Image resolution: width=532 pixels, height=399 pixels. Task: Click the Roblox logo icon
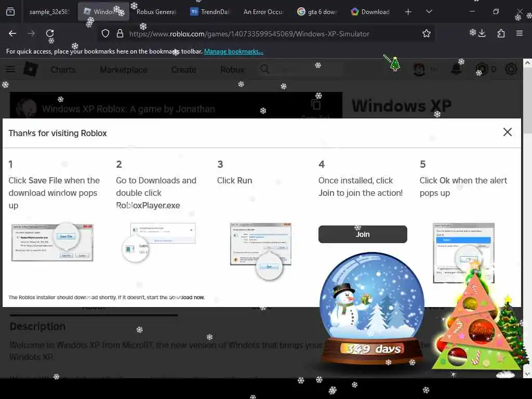pyautogui.click(x=31, y=69)
